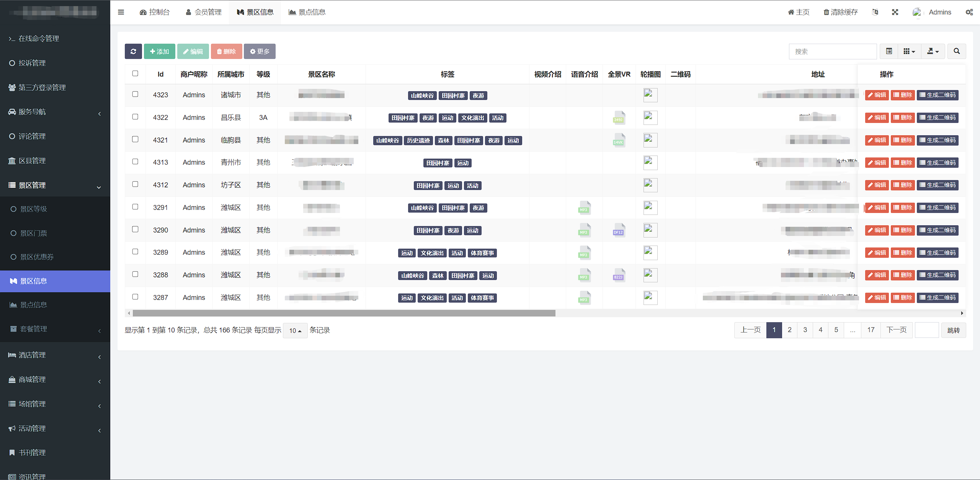Toggle fullscreen icon in top bar
The height and width of the screenshot is (480, 980).
(895, 12)
